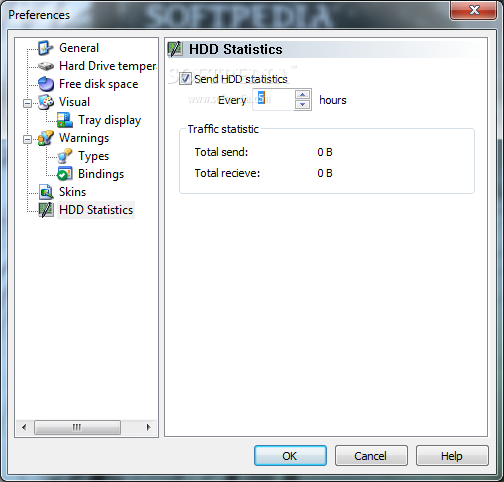
Task: Click the General settings icon
Action: point(45,48)
